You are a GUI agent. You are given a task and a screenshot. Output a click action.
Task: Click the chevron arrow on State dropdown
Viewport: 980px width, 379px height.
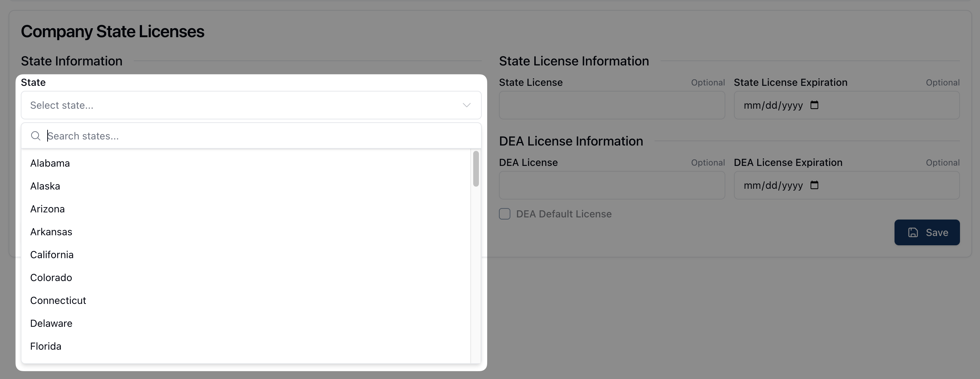pos(466,105)
